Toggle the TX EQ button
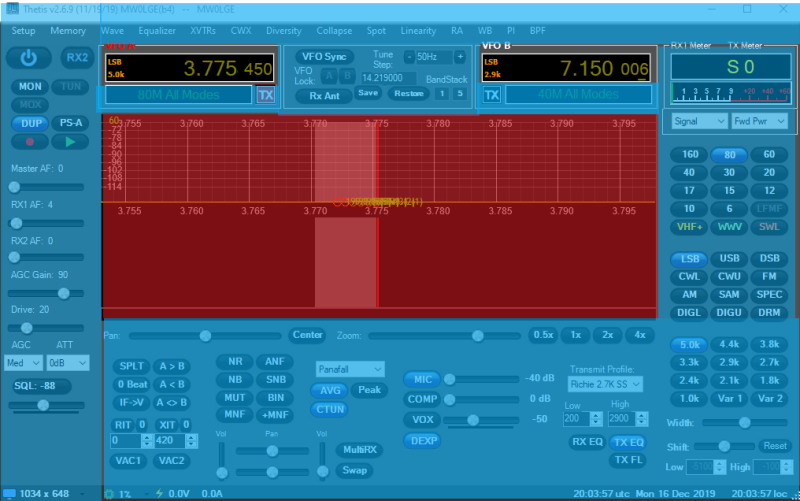 [628, 442]
